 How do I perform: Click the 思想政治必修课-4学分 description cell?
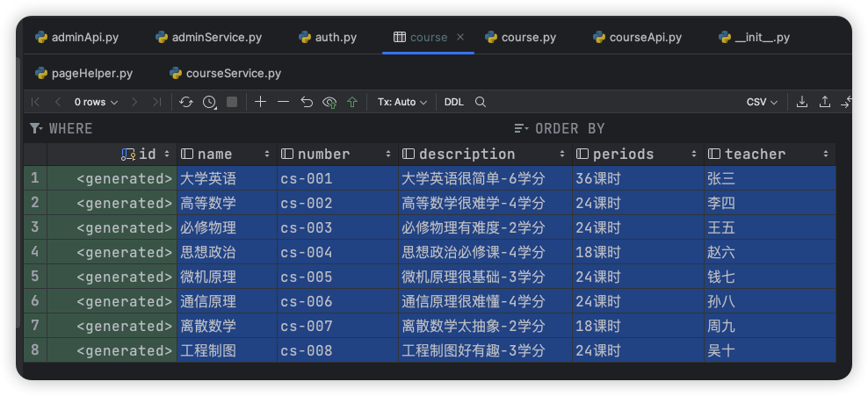pos(485,252)
